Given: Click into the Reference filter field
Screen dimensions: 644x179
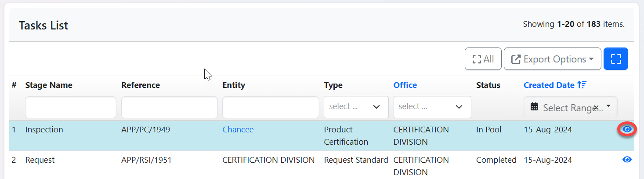Looking at the screenshot, I should [x=169, y=107].
